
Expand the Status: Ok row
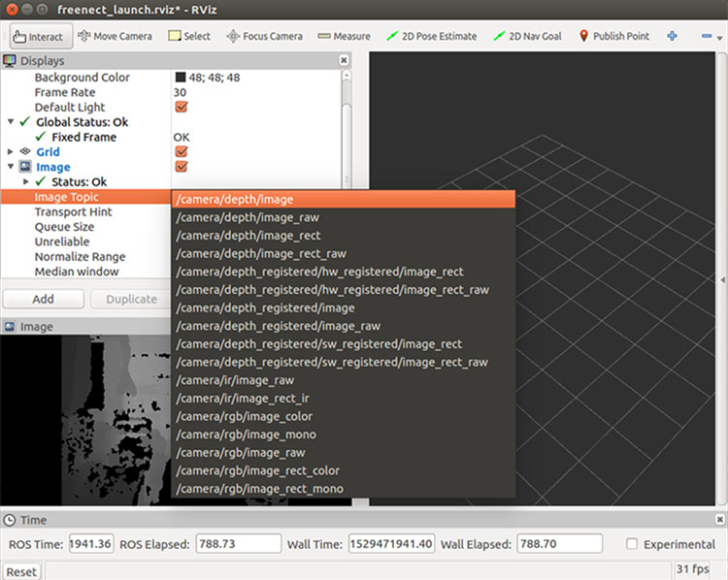click(25, 182)
